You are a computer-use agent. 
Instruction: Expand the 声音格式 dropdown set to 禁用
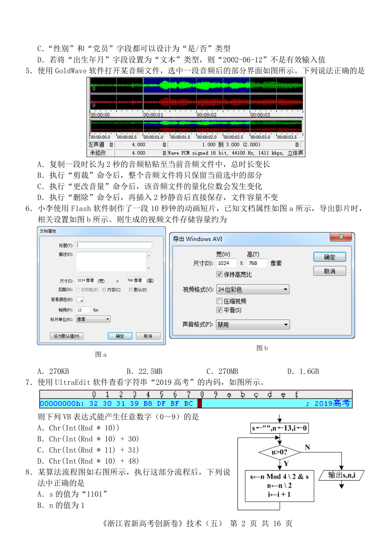coord(253,325)
